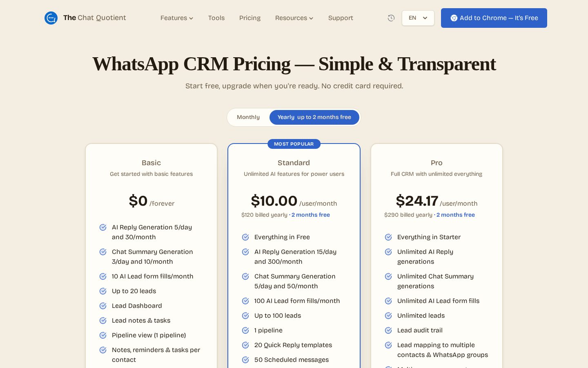Click checkmark icon beside 50 Scheduled messages

(x=245, y=360)
